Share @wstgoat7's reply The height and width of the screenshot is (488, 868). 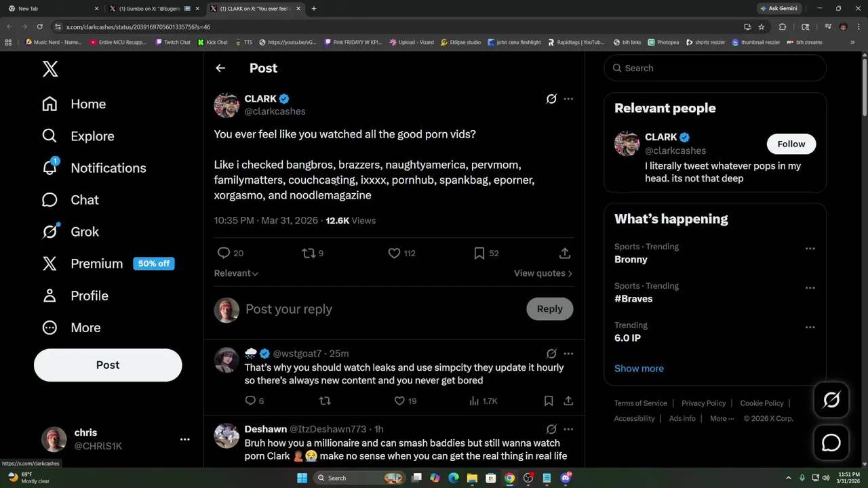568,401
